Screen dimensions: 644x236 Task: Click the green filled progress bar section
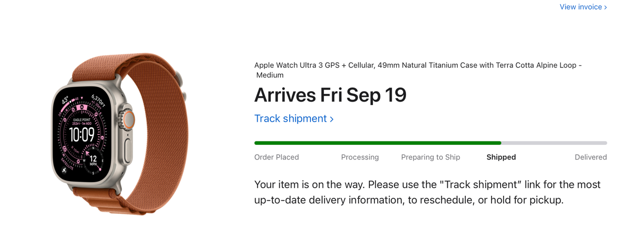(377, 143)
